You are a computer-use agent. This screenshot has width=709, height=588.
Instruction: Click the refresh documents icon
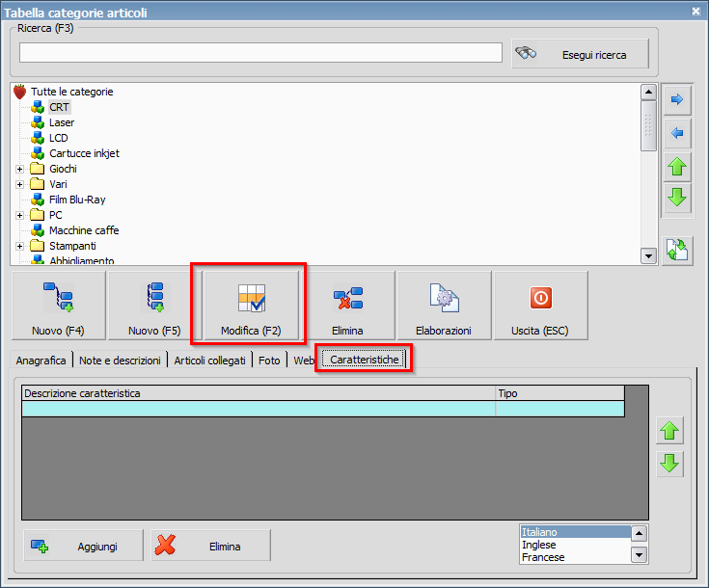pyautogui.click(x=677, y=250)
